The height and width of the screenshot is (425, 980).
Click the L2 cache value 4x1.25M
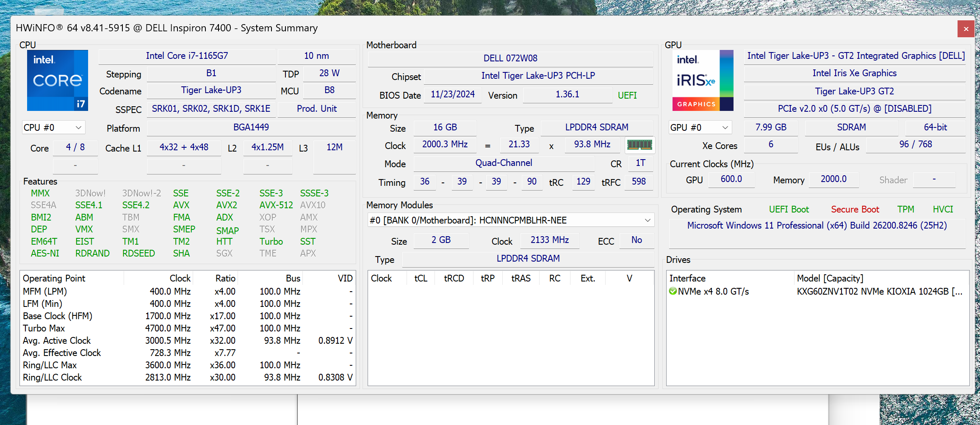coord(268,147)
